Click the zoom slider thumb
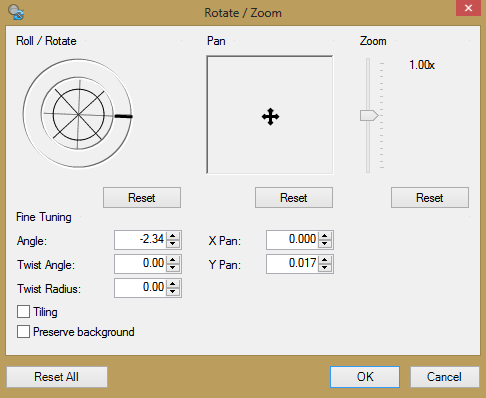486x398 pixels. (369, 116)
